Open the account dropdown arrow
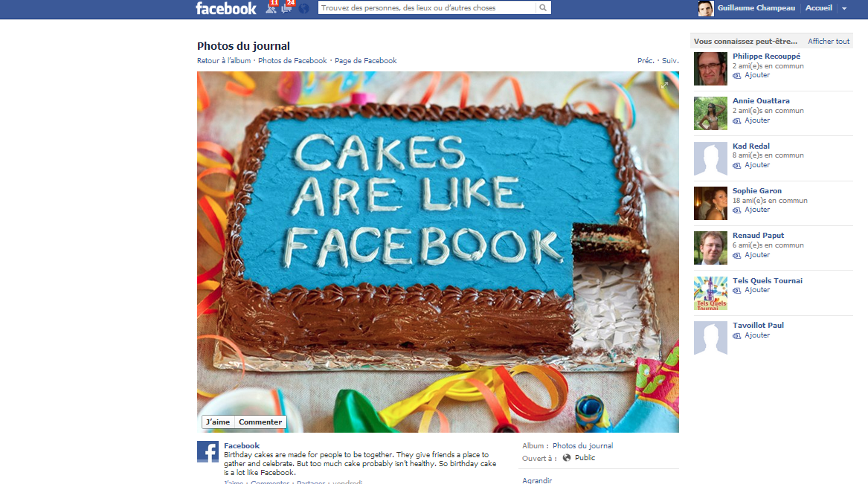Screen dimensions: 868x484 844,8
